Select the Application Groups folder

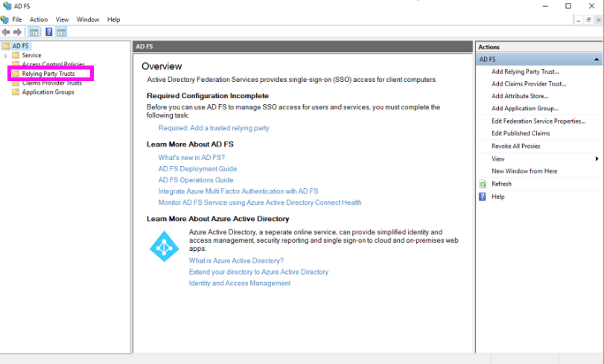pyautogui.click(x=48, y=92)
